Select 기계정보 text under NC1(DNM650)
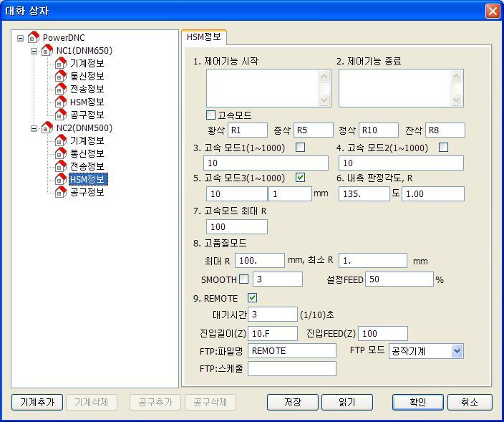 (x=87, y=63)
